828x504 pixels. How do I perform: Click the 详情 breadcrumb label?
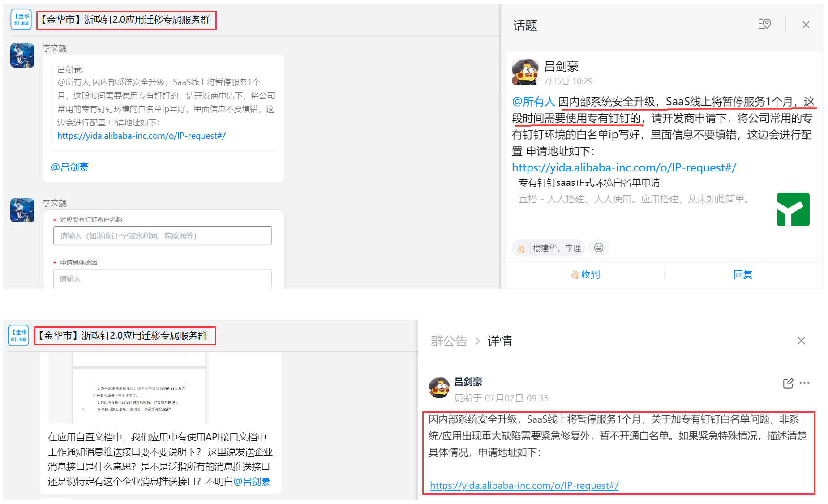click(500, 341)
